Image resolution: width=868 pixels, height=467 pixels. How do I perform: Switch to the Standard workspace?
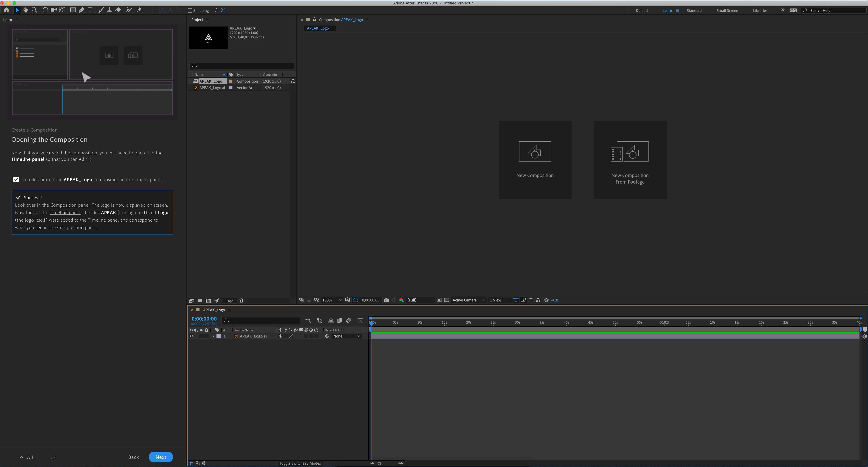tap(694, 10)
